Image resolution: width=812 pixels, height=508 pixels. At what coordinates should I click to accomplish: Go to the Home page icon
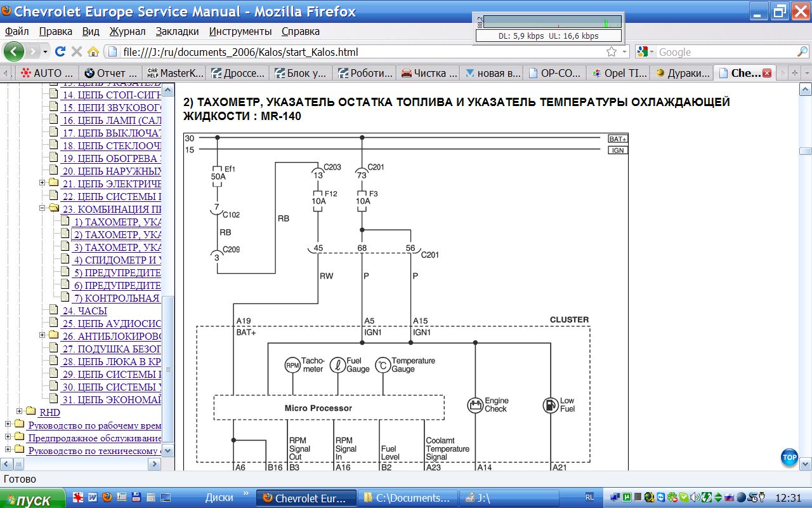coord(93,51)
